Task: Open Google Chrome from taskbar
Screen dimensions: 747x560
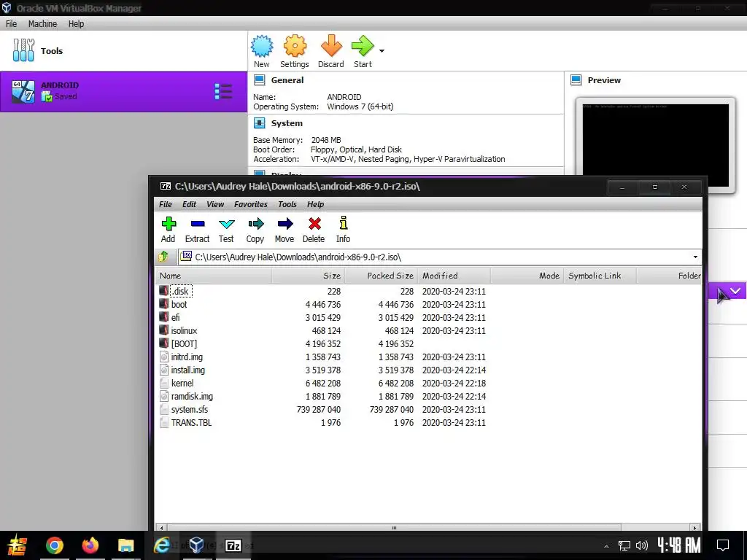Action: coord(55,545)
